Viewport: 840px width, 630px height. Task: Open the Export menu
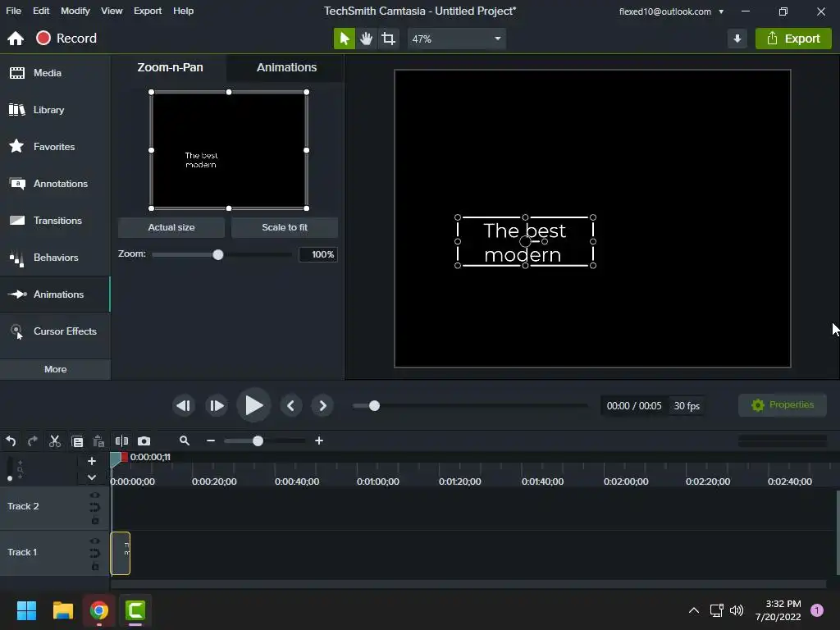pyautogui.click(x=148, y=11)
